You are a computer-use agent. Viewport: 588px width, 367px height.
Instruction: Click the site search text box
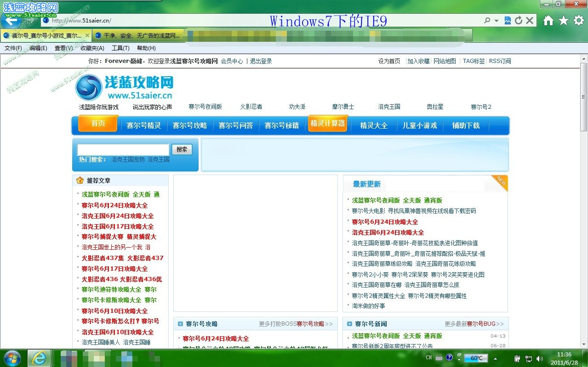coord(123,149)
